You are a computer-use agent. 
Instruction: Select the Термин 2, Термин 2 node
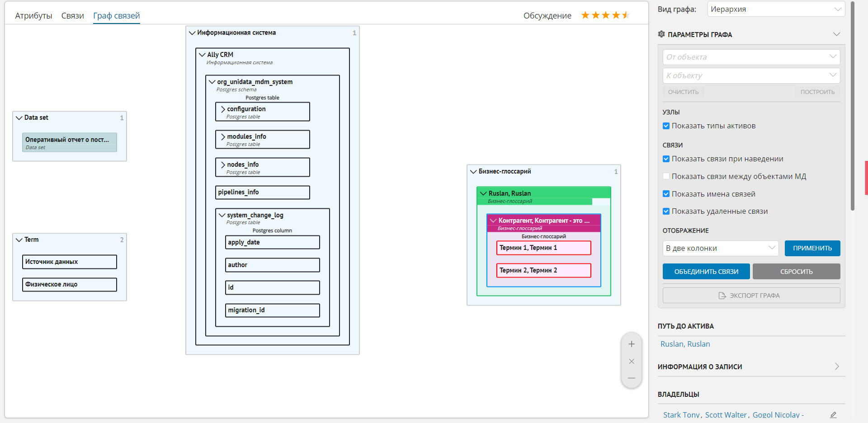coord(544,270)
